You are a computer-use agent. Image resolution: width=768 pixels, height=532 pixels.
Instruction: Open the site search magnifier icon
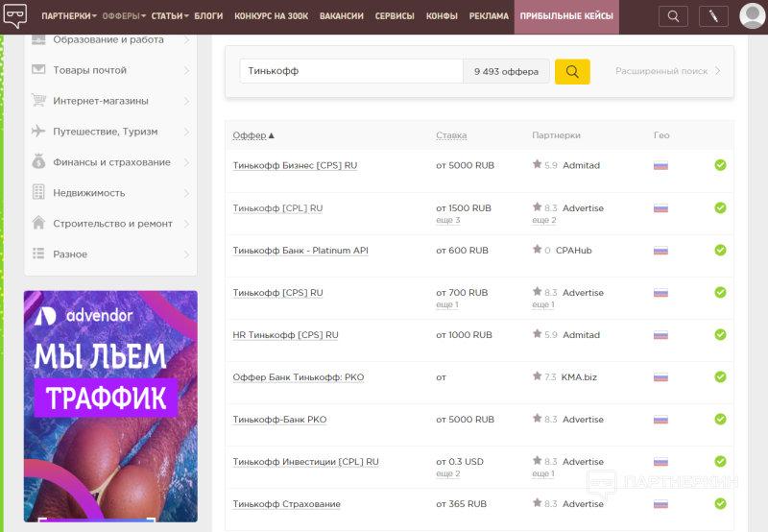pyautogui.click(x=674, y=16)
